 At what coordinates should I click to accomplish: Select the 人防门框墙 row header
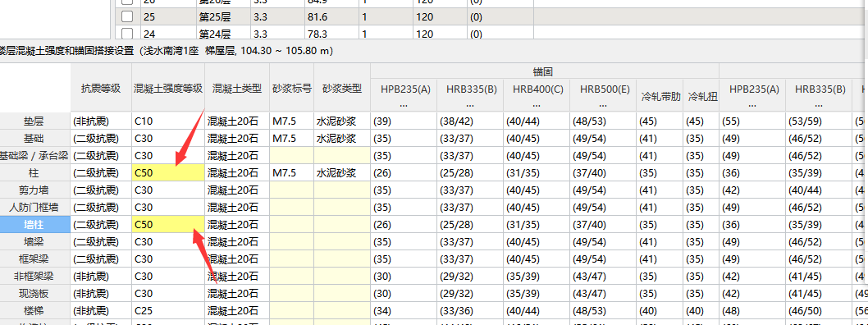pos(35,207)
